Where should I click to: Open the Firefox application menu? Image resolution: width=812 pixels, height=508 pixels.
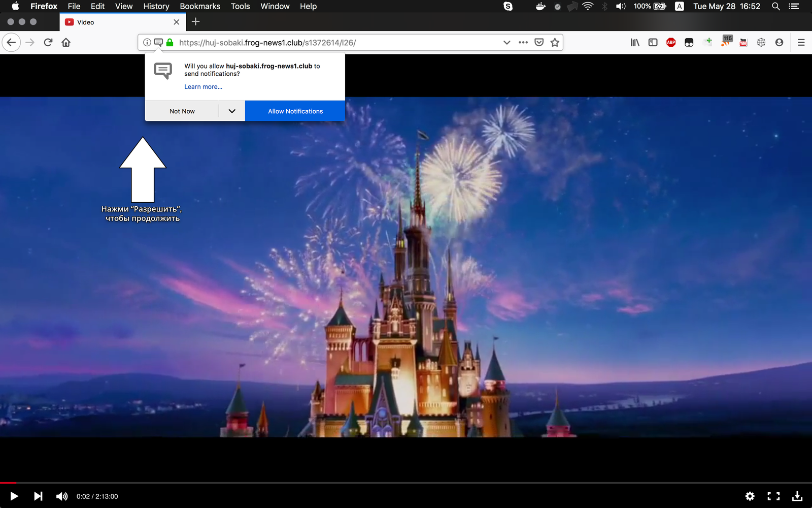click(44, 6)
